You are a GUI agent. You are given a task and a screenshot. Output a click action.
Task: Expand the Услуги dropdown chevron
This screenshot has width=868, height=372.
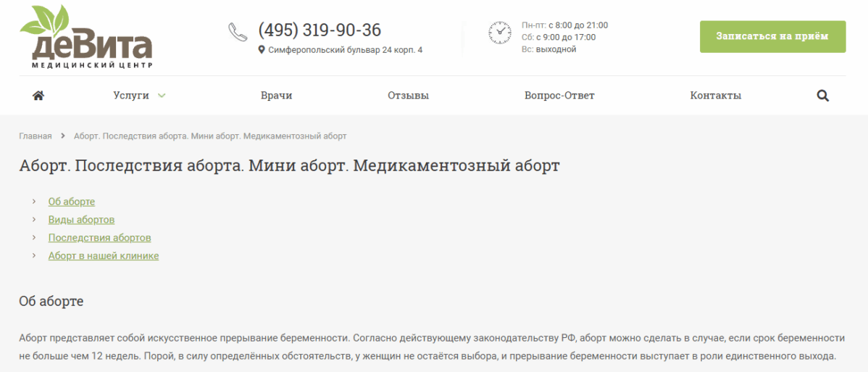pyautogui.click(x=162, y=95)
